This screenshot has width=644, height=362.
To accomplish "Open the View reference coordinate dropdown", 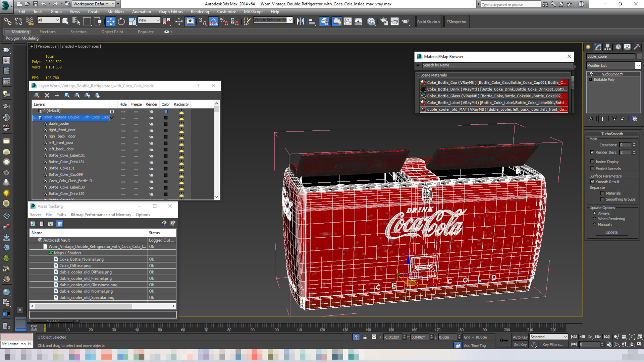I will [x=149, y=20].
